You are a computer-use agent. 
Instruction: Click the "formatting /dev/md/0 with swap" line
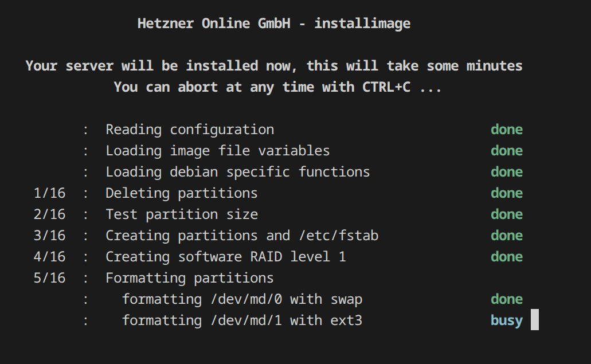[x=242, y=299]
